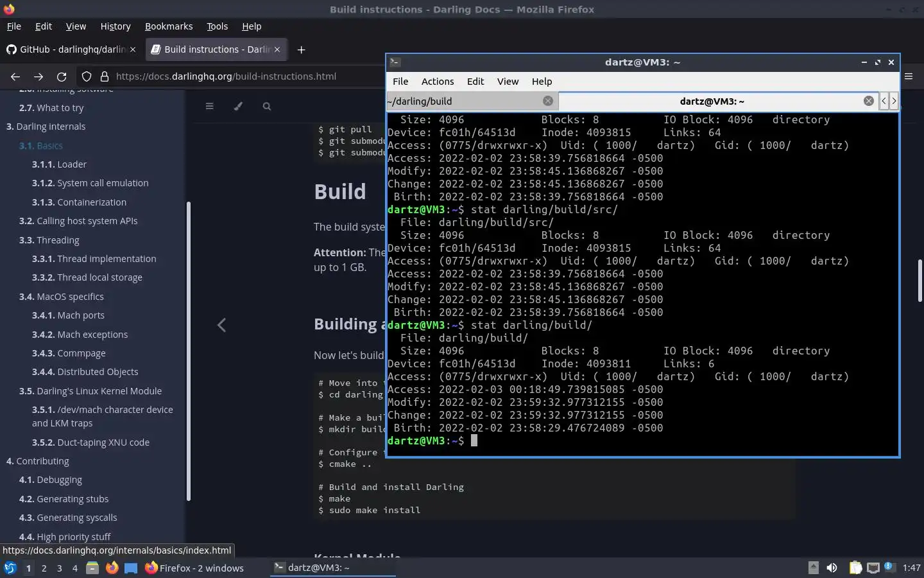Open terminal Help menu

click(x=542, y=82)
